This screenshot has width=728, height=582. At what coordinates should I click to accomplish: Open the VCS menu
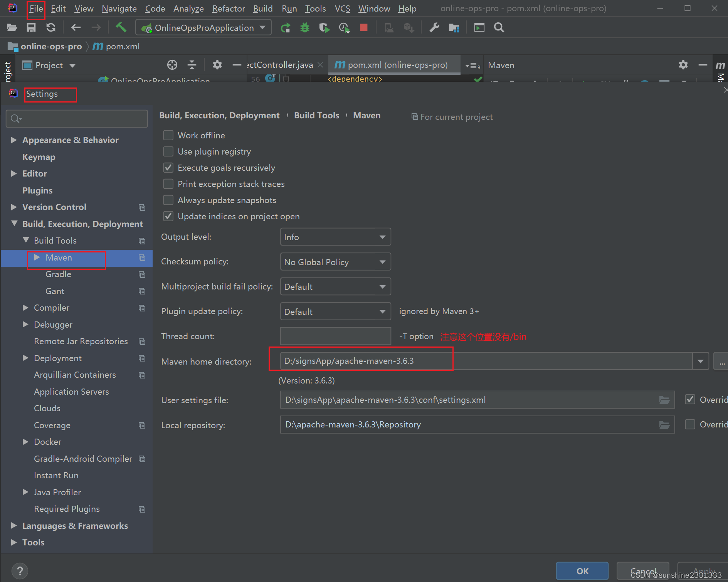pyautogui.click(x=342, y=8)
